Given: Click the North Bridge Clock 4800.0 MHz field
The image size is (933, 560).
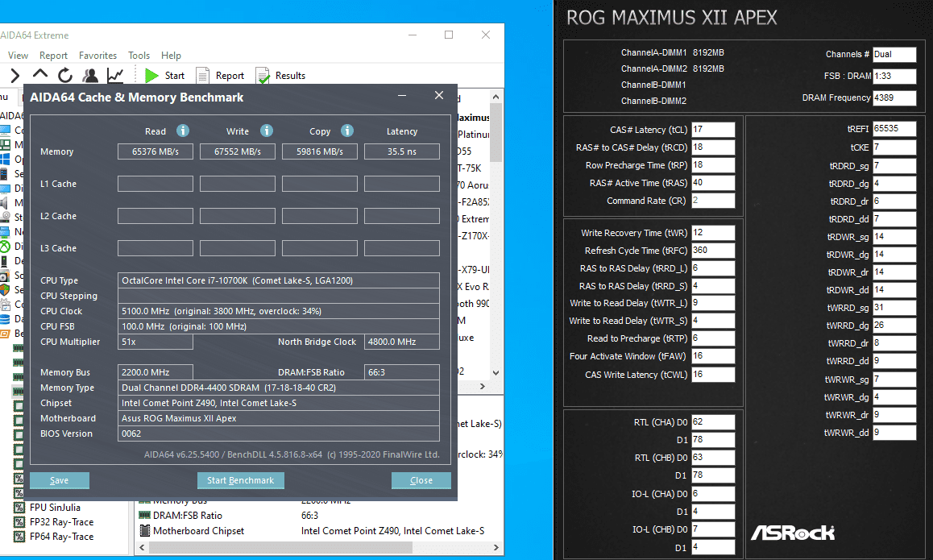Looking at the screenshot, I should pos(402,342).
